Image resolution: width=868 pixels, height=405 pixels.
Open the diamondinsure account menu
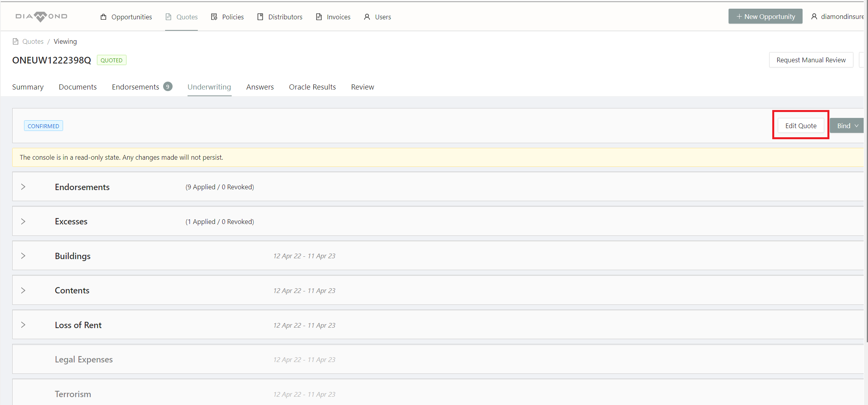pyautogui.click(x=838, y=17)
